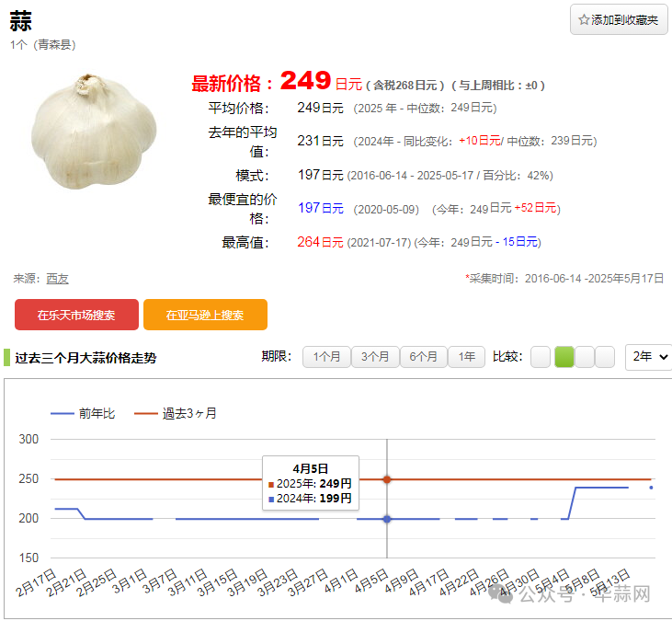The image size is (672, 621).
Task: Click the latest price 249 value
Action: [305, 80]
